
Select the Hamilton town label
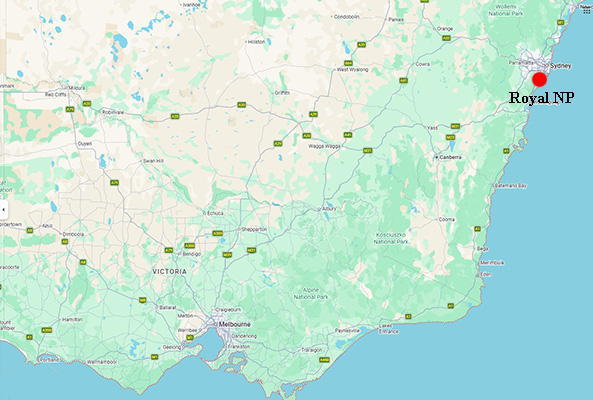coord(72,319)
